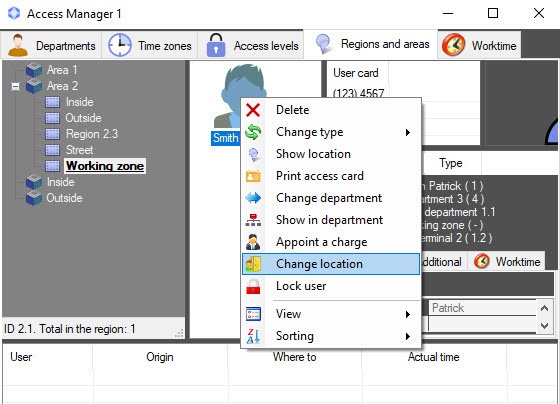Switch to the Departments tab
This screenshot has height=404, width=560.
click(51, 45)
